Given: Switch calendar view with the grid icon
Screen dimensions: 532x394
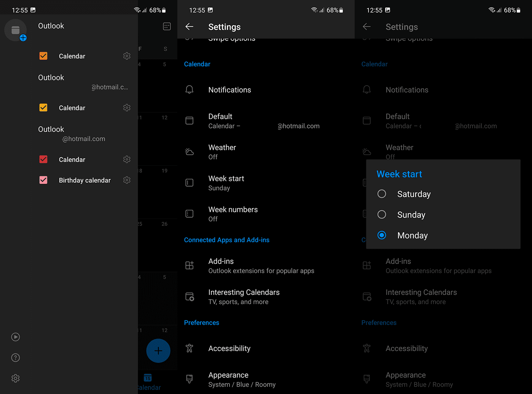Looking at the screenshot, I should 167,26.
